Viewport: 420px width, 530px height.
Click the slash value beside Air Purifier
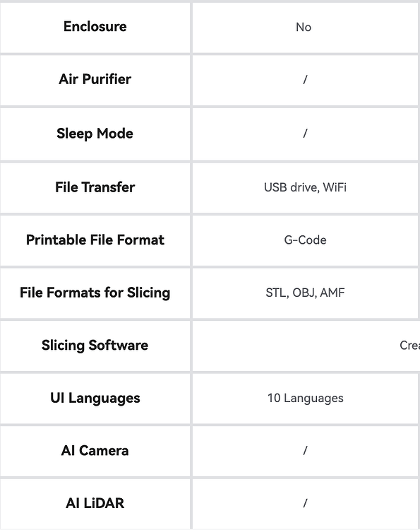coord(305,79)
